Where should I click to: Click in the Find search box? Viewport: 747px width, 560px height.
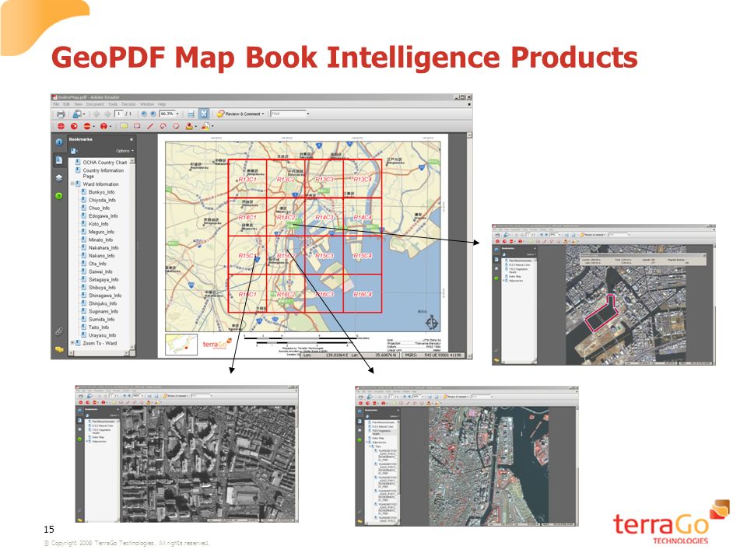pyautogui.click(x=288, y=114)
